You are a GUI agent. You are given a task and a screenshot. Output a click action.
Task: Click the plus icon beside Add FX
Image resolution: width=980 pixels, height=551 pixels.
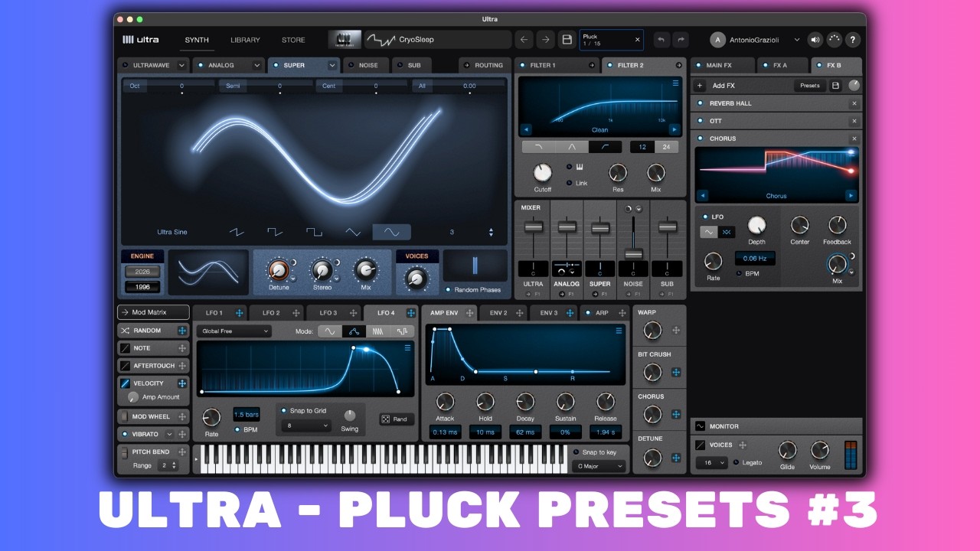tap(700, 86)
